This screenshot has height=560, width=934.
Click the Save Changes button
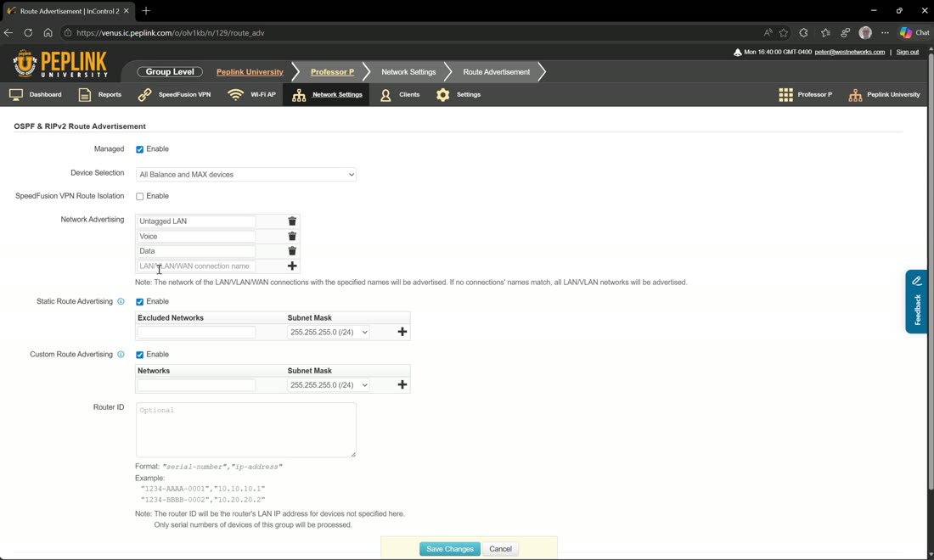pos(450,549)
